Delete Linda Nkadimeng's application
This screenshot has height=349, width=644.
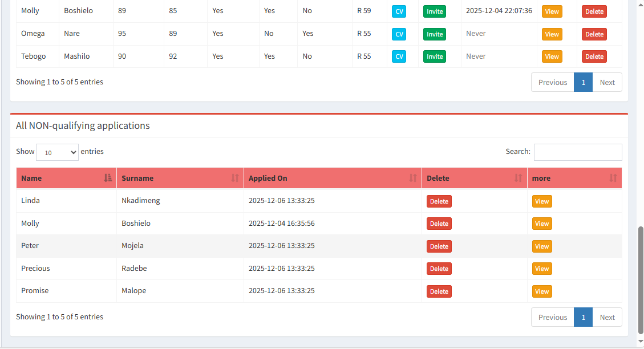[x=439, y=201]
